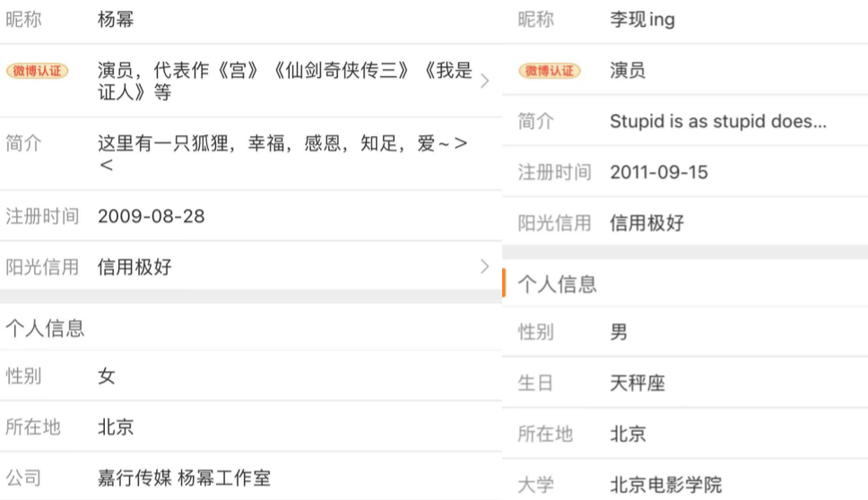Click the 注册时间 label in the left profile
Screen dimensions: 868x500
43,216
